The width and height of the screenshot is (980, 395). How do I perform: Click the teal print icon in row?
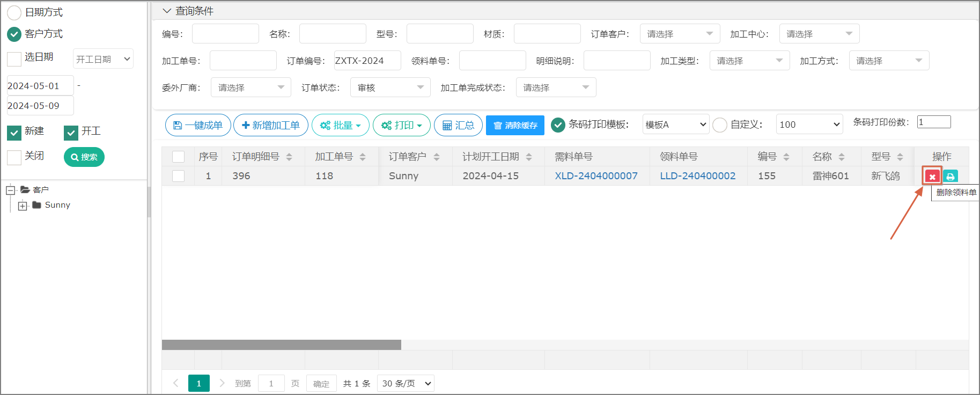950,176
